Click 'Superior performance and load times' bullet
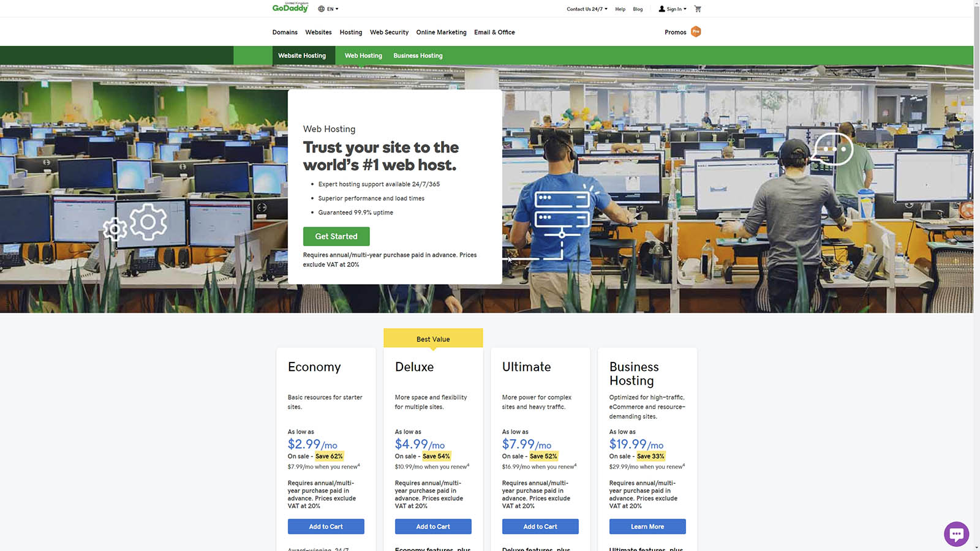The height and width of the screenshot is (551, 980). (x=371, y=198)
